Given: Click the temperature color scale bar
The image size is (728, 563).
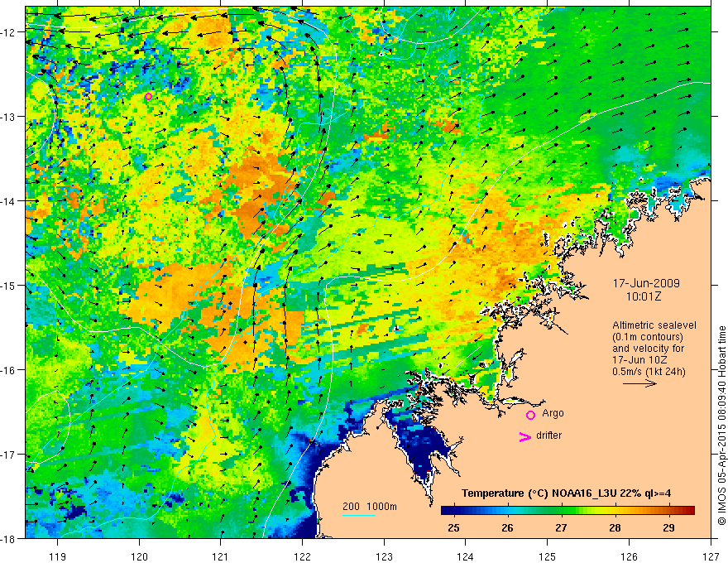Looking at the screenshot, I should pyautogui.click(x=568, y=510).
